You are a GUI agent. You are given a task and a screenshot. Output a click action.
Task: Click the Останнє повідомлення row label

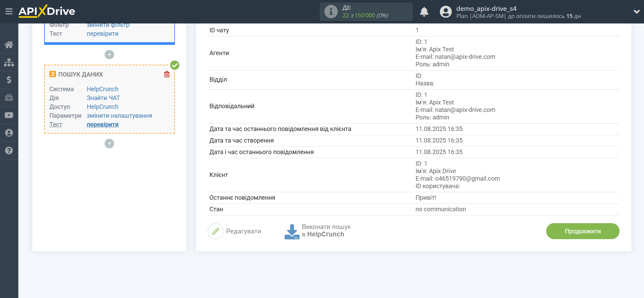click(242, 198)
